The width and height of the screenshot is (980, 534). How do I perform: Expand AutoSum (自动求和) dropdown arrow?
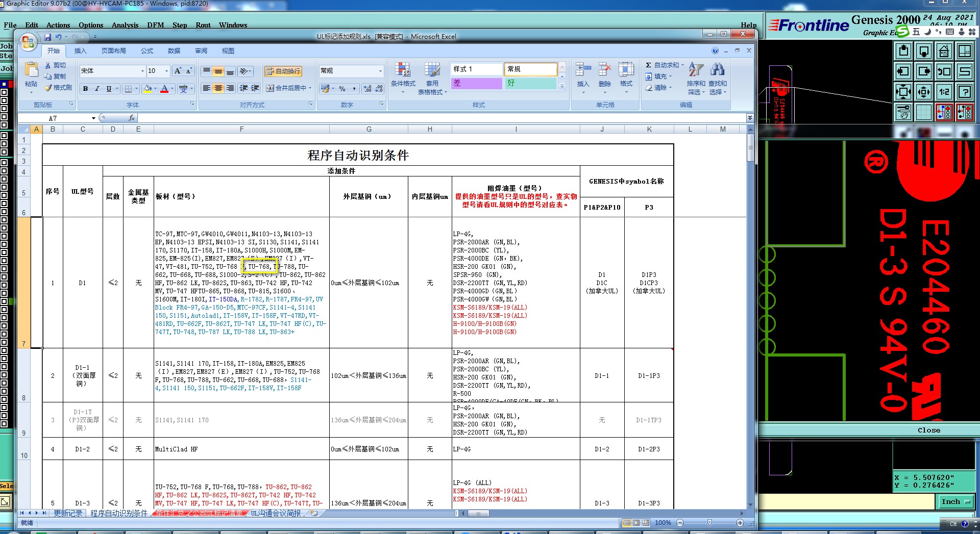pyautogui.click(x=682, y=65)
